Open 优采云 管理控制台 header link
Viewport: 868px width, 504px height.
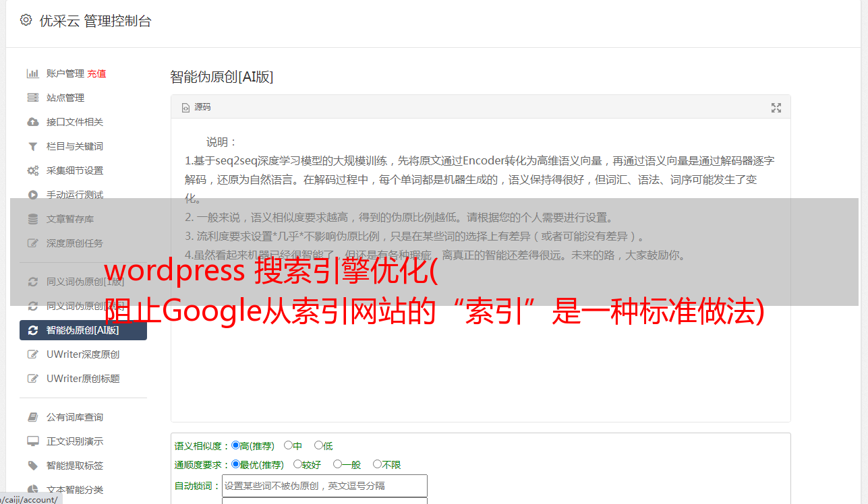95,21
